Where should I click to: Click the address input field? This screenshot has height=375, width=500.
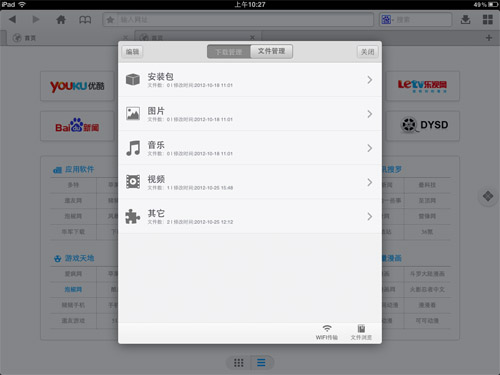(238, 20)
